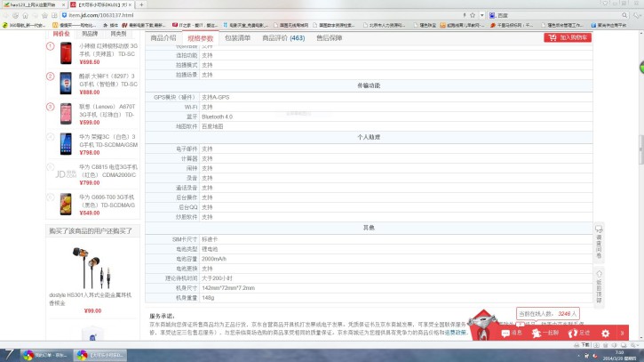Open the IT之家 bookmark
The width and height of the screenshot is (644, 362).
coord(195,25)
